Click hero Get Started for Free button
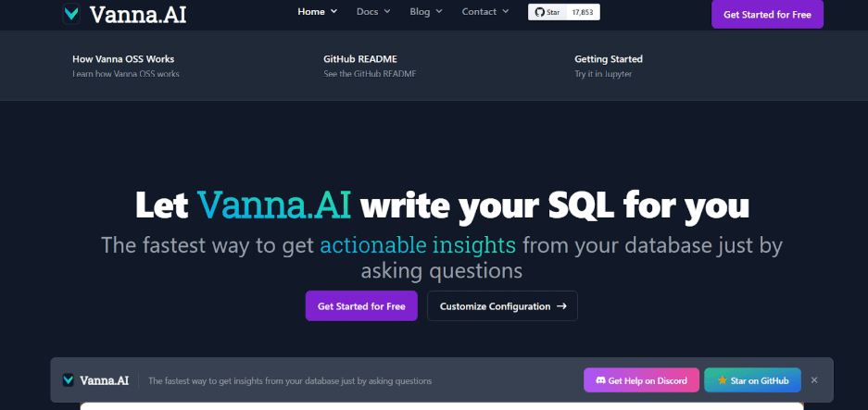Viewport: 868px width, 410px height. [361, 306]
